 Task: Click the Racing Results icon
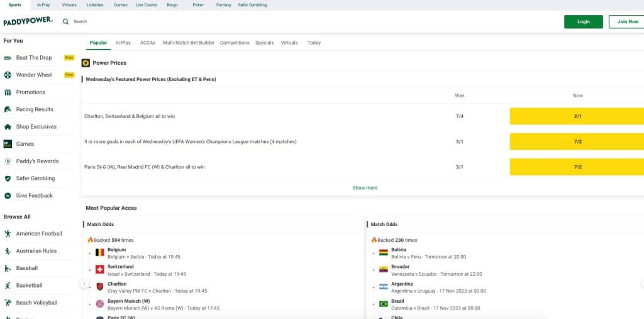8,109
